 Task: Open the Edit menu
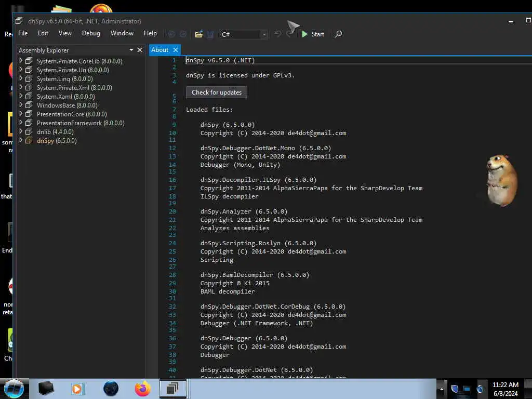(43, 33)
